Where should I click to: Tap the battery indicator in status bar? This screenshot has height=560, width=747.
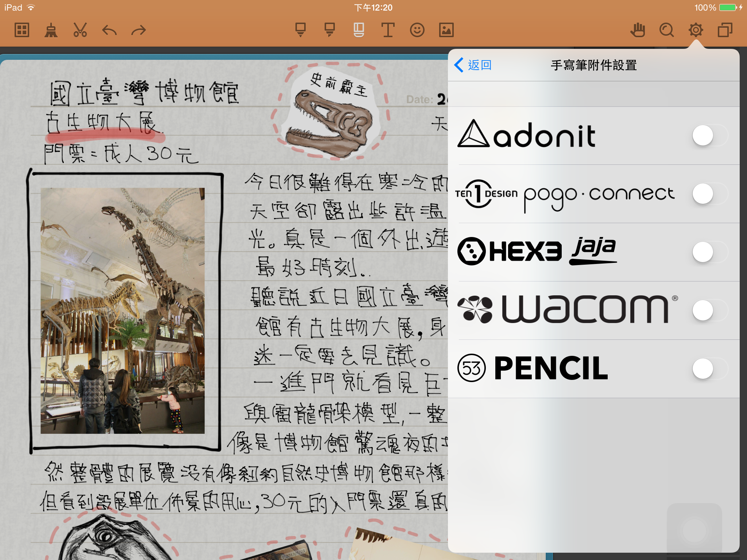pyautogui.click(x=728, y=7)
